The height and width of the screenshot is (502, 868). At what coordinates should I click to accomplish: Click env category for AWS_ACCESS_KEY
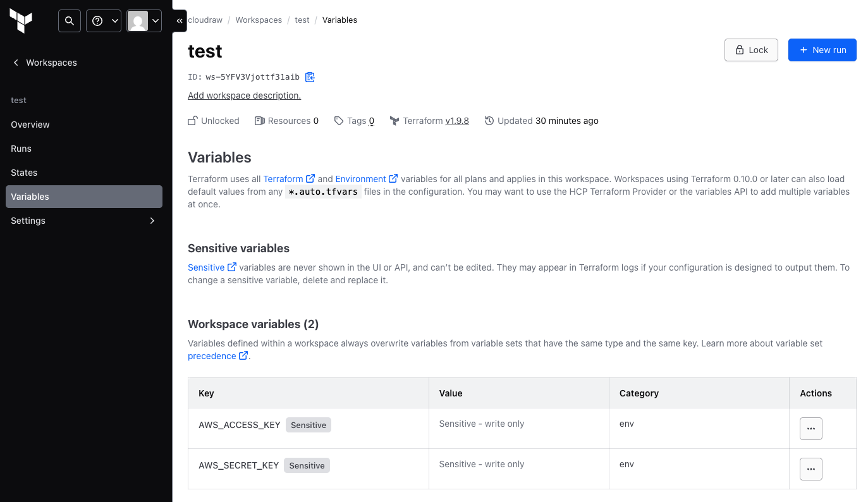click(x=627, y=424)
